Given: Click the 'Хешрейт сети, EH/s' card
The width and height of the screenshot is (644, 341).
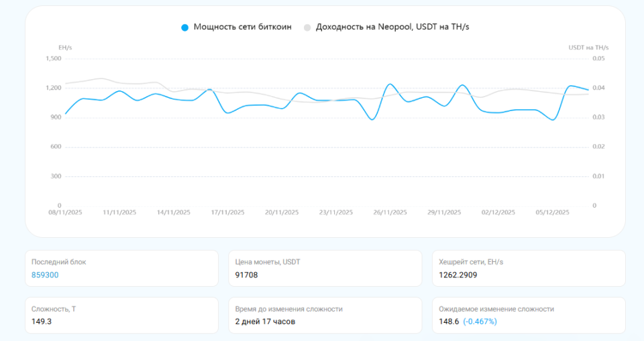Looking at the screenshot, I should [x=529, y=268].
